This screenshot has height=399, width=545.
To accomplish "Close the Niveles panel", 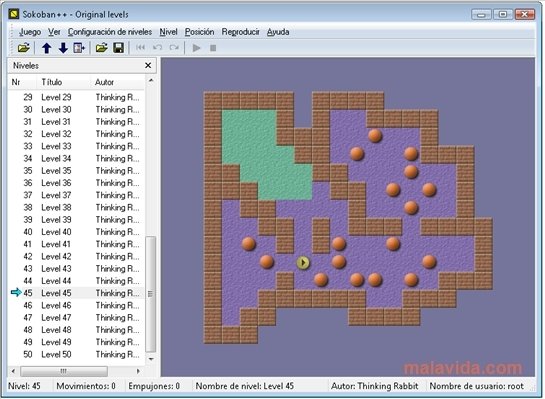I will [148, 65].
